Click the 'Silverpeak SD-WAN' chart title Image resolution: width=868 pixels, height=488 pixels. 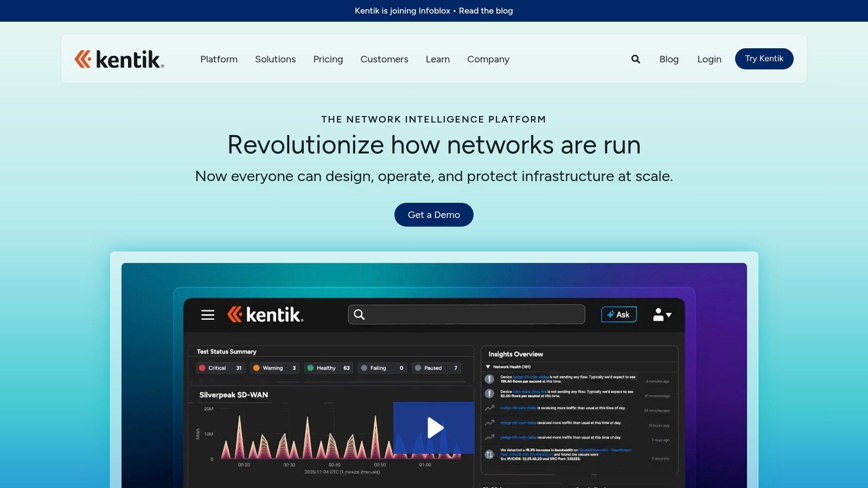234,395
